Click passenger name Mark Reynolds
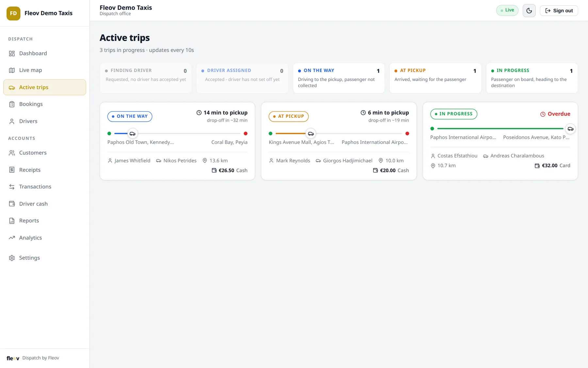 [293, 161]
